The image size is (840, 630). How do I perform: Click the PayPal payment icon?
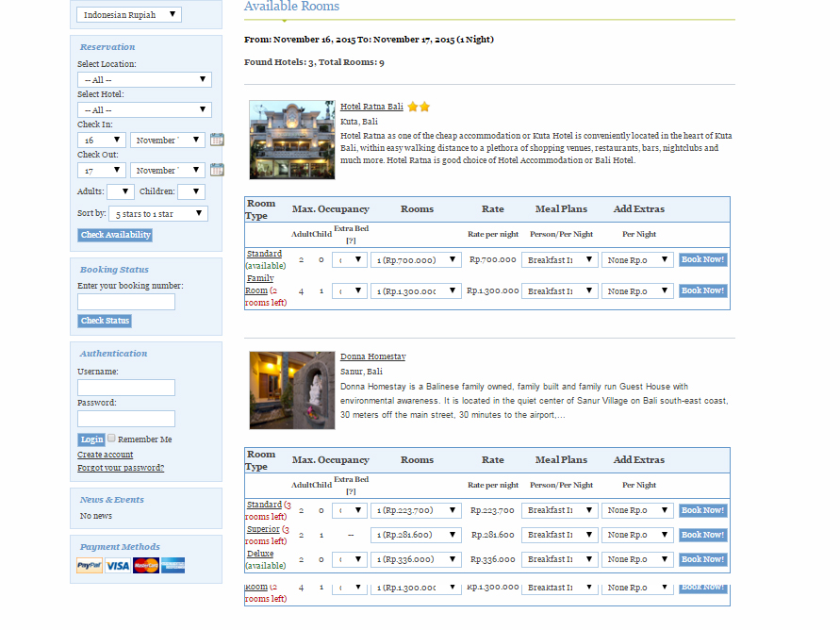coord(90,566)
